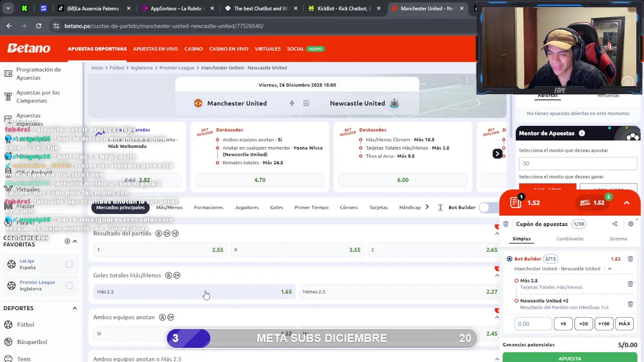The image size is (644, 362).
Task: Open match statistics icon beside lightning
Action: pyautogui.click(x=306, y=103)
